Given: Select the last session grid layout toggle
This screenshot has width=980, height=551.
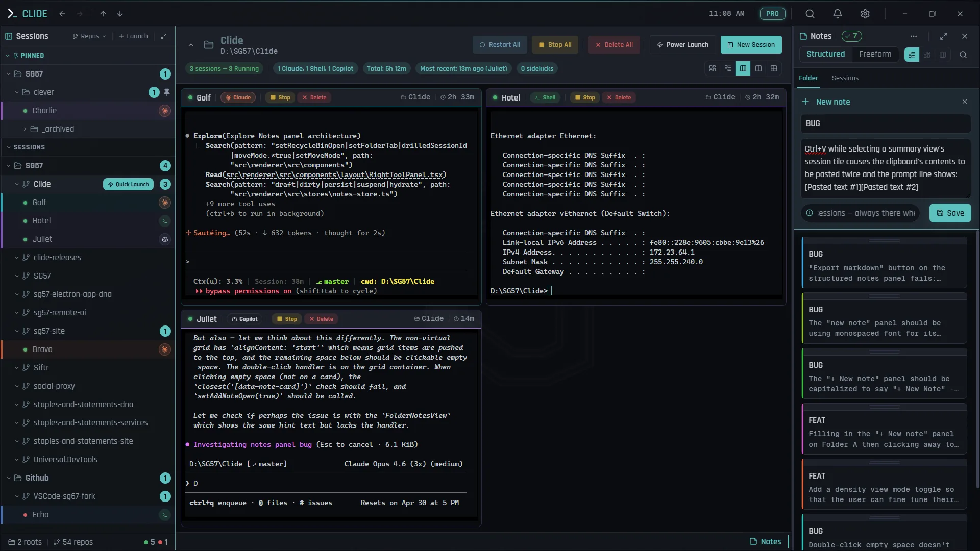Looking at the screenshot, I should point(774,68).
